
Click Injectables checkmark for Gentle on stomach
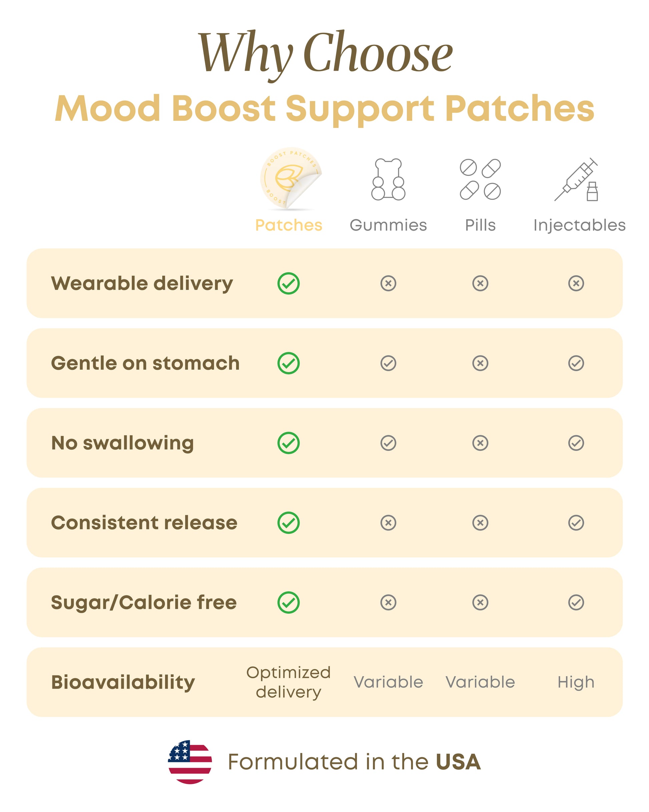[576, 363]
